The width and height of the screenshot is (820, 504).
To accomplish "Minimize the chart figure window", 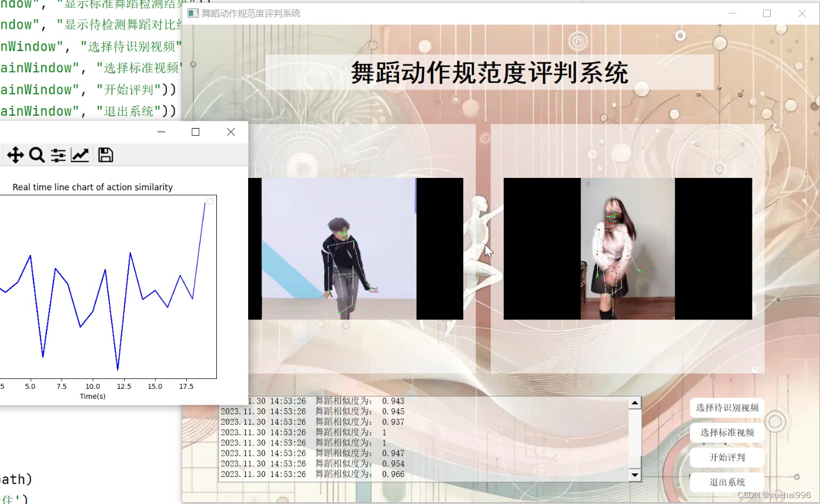I will (162, 132).
